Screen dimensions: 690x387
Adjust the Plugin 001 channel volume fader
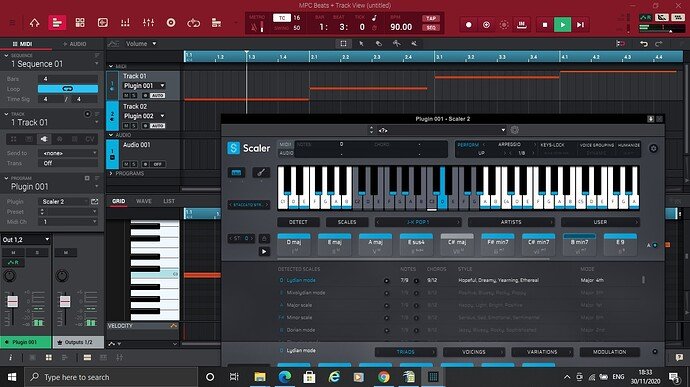point(13,302)
